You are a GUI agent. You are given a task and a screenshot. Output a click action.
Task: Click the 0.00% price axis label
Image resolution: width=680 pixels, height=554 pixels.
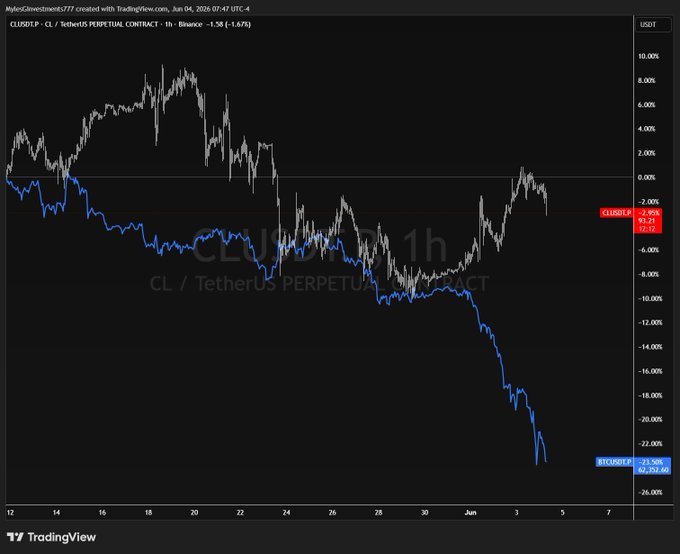coord(647,177)
